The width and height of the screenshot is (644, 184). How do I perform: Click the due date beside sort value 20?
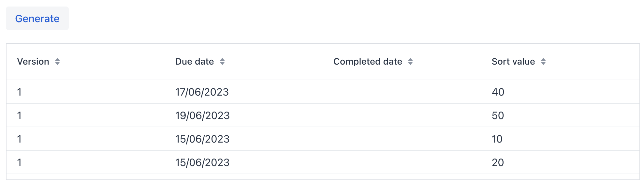[202, 162]
